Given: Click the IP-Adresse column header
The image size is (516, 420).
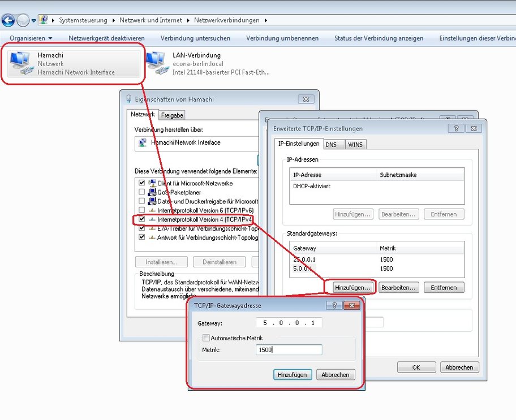Looking at the screenshot, I should (x=333, y=175).
